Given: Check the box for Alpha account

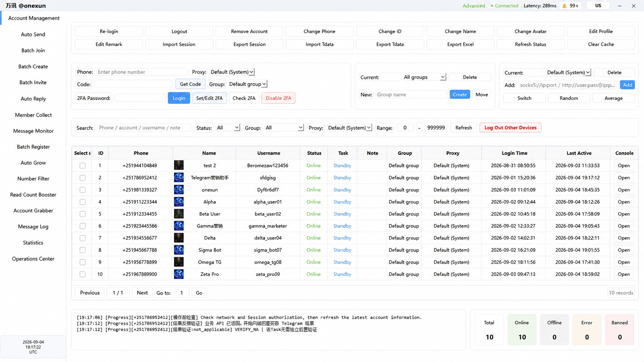Looking at the screenshot, I should tap(82, 202).
